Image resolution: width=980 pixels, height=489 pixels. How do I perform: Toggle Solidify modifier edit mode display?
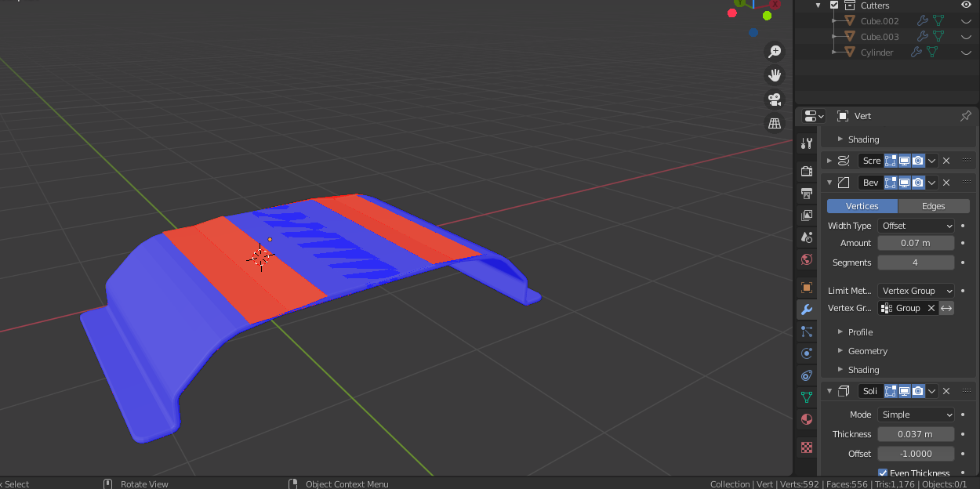(891, 390)
